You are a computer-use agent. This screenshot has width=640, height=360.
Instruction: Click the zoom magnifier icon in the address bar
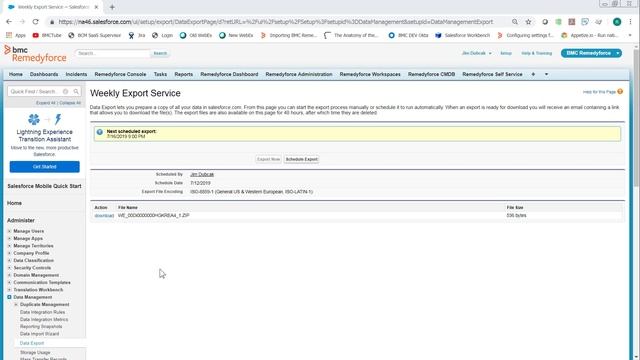(515, 22)
